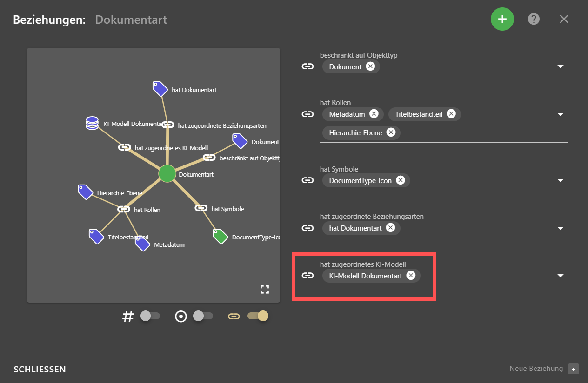Click the hat zugeordnetes KI-Modell graph link node
Screen dimensions: 588x383
(124, 147)
